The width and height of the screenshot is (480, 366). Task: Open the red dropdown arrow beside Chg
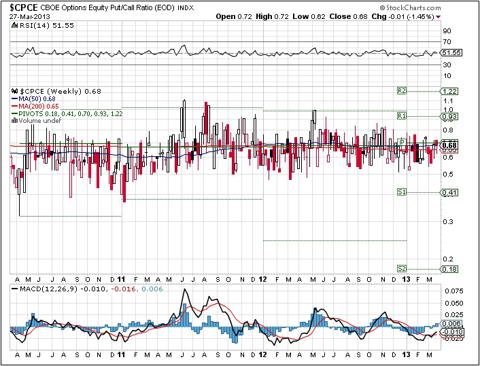(438, 17)
